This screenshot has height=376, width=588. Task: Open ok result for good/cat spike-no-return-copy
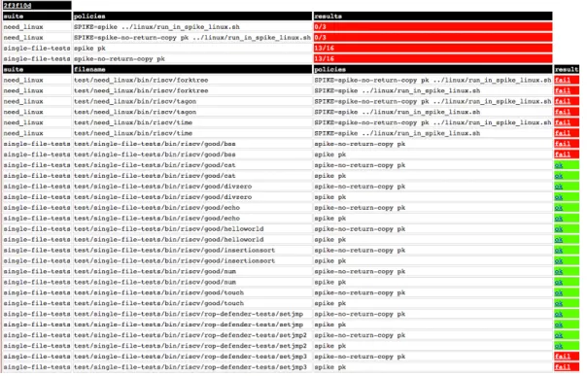(559, 165)
